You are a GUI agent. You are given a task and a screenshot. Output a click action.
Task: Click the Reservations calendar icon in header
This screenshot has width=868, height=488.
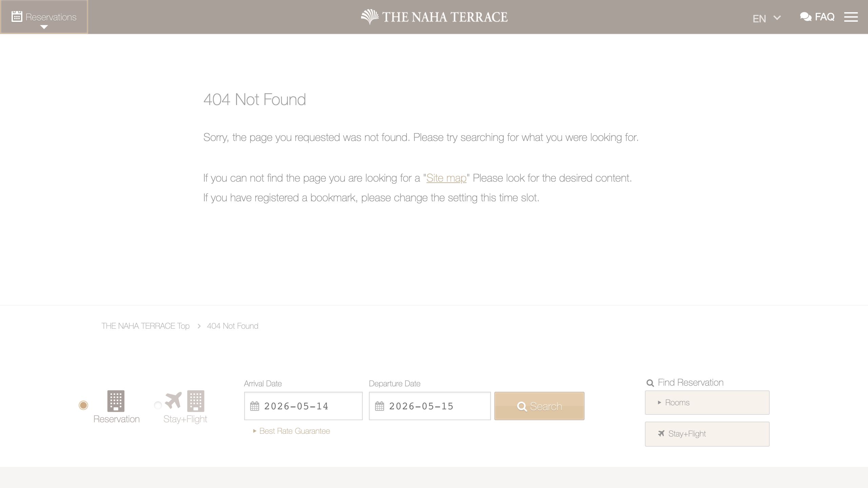point(17,16)
